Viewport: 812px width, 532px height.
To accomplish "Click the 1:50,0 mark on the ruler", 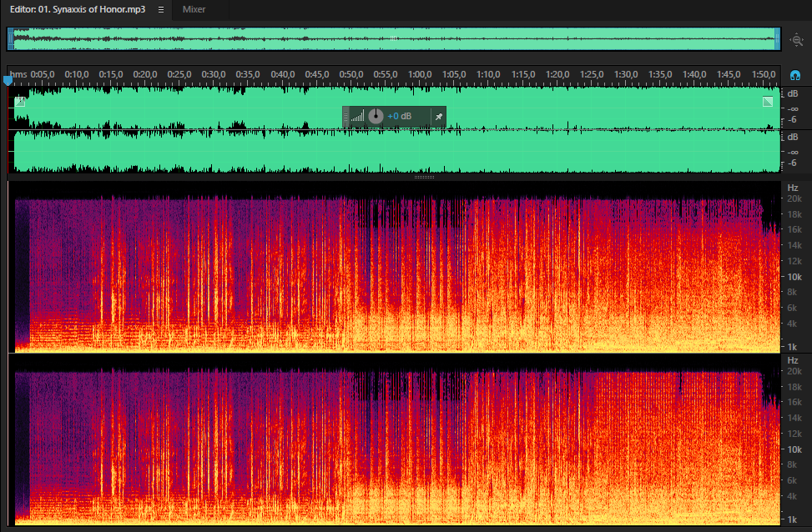I will pyautogui.click(x=764, y=74).
